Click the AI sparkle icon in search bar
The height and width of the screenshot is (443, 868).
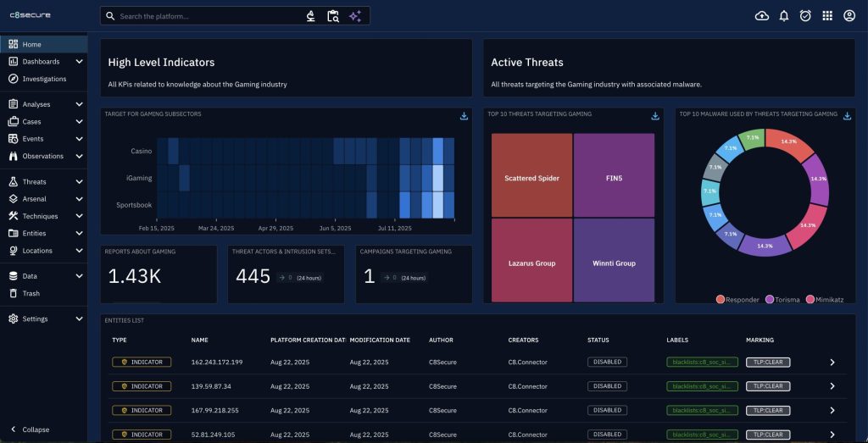355,16
